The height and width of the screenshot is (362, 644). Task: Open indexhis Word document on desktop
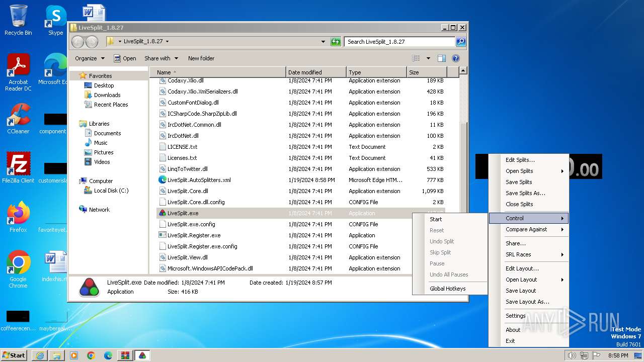coord(55,266)
